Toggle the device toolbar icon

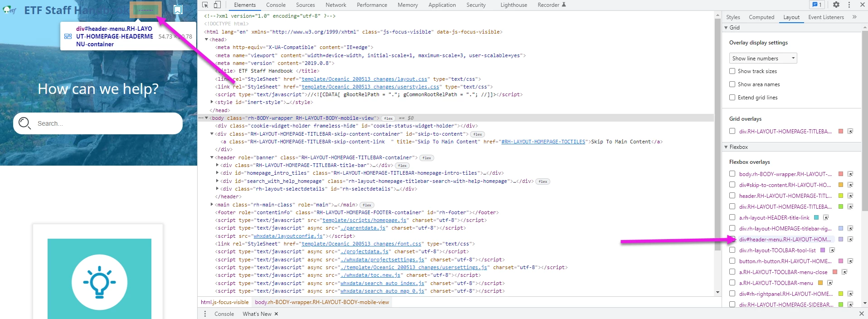point(217,5)
